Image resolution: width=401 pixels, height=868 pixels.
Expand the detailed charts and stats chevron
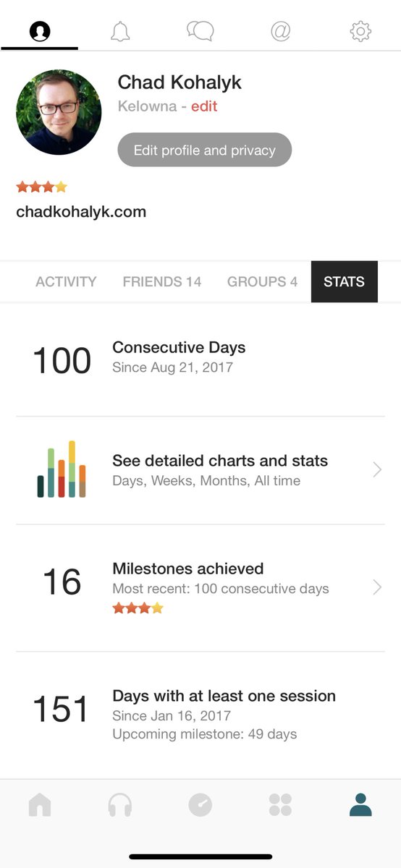point(377,470)
